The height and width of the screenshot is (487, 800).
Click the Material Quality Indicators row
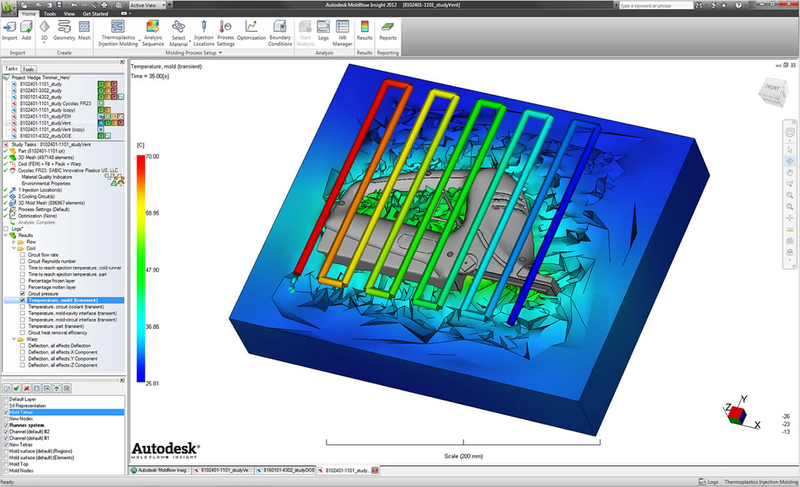(46, 177)
